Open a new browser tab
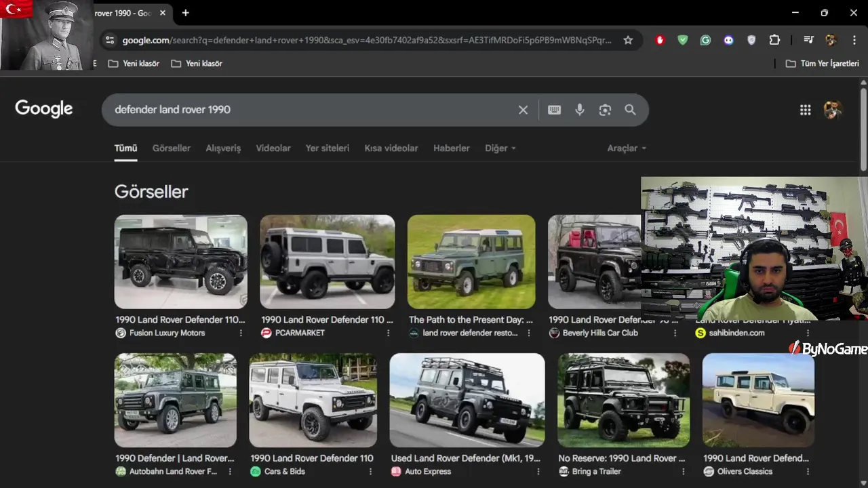The height and width of the screenshot is (488, 868). (185, 13)
